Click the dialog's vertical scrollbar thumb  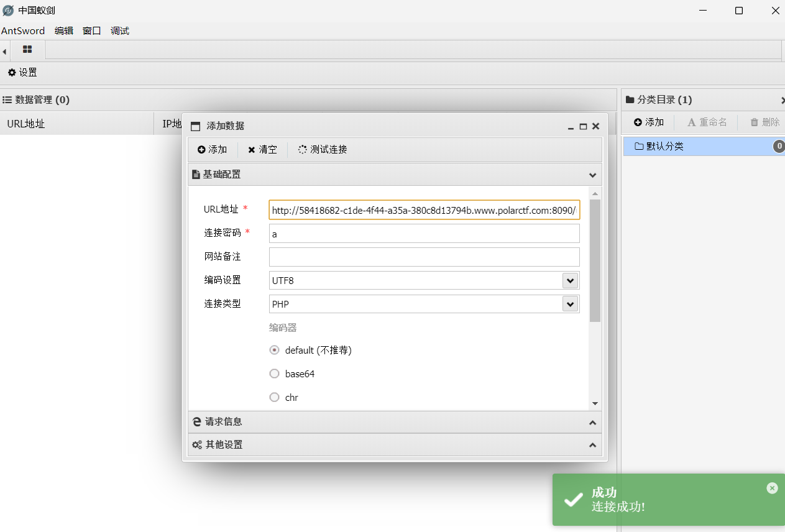click(x=595, y=261)
